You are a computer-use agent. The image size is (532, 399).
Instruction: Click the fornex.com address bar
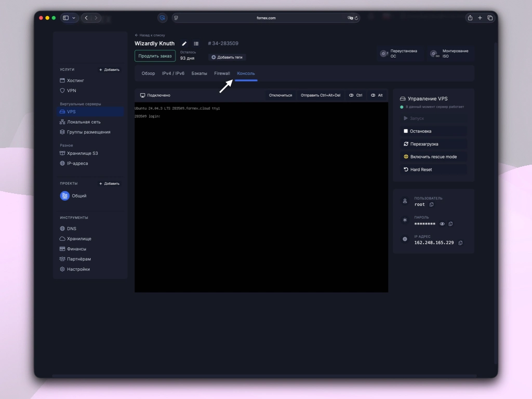(266, 18)
